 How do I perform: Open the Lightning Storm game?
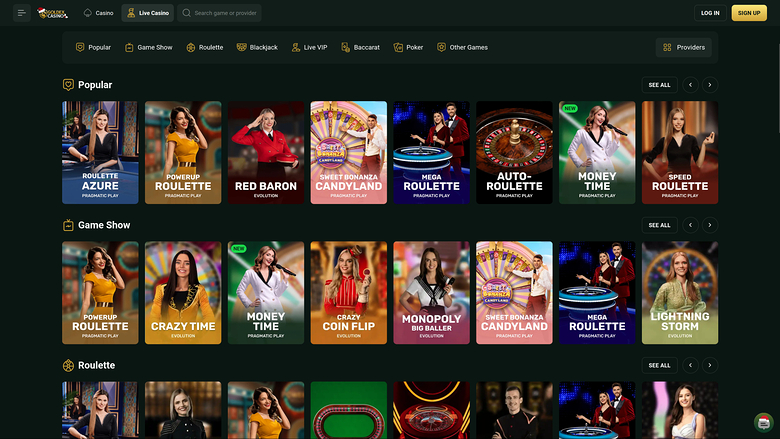coord(680,293)
